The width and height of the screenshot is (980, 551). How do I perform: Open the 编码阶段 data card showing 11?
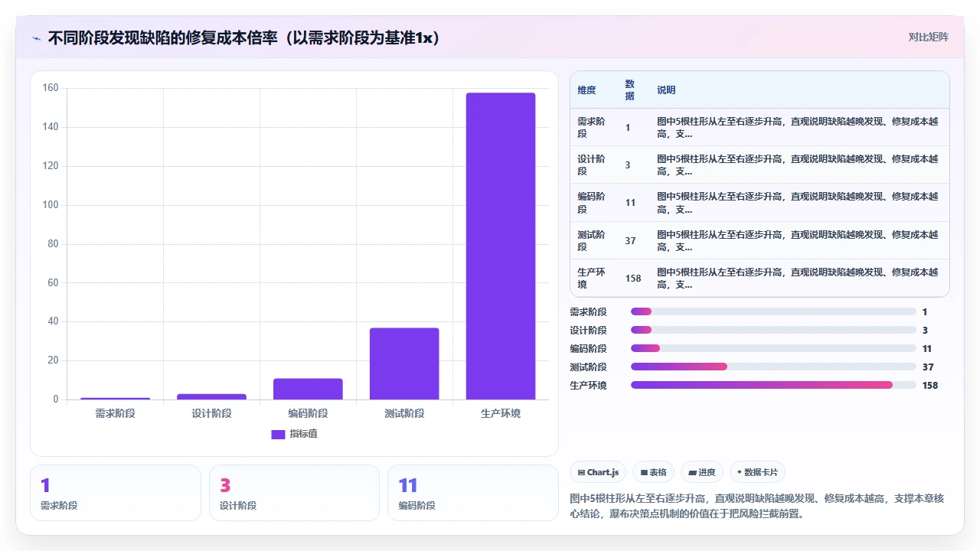[473, 493]
